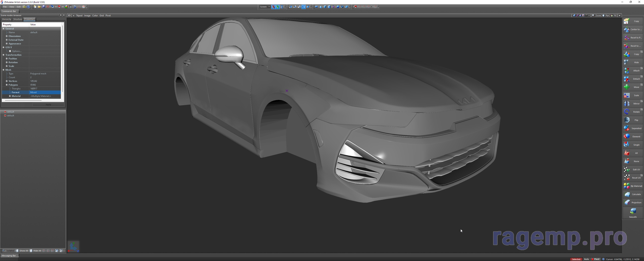Enable the X axis constraint

[273, 7]
